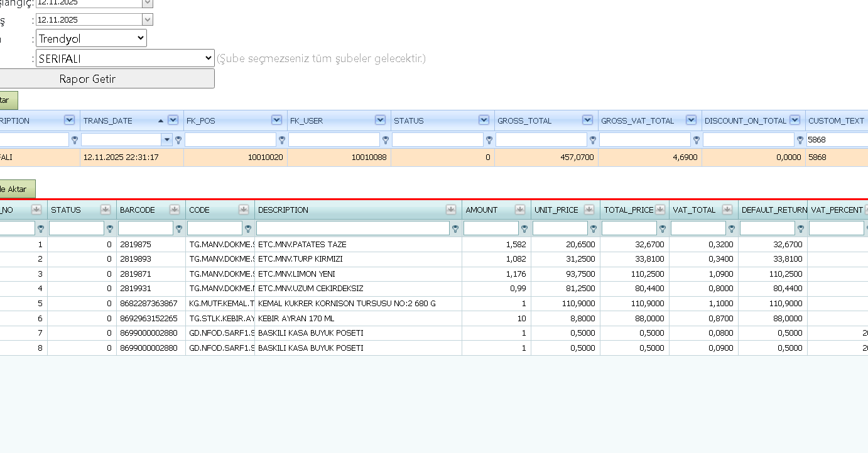The height and width of the screenshot is (453, 868).
Task: Click the lower Excel Aktar export button
Action: (17, 189)
